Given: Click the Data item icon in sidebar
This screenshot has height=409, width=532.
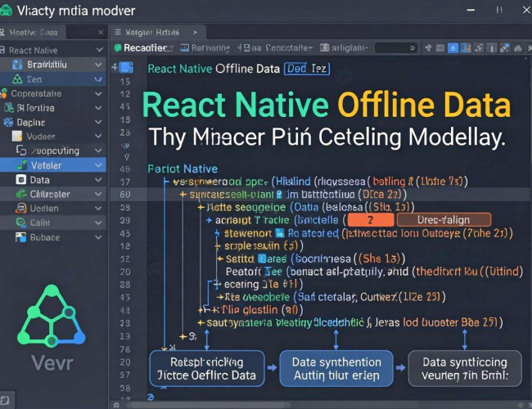Looking at the screenshot, I should click(20, 180).
